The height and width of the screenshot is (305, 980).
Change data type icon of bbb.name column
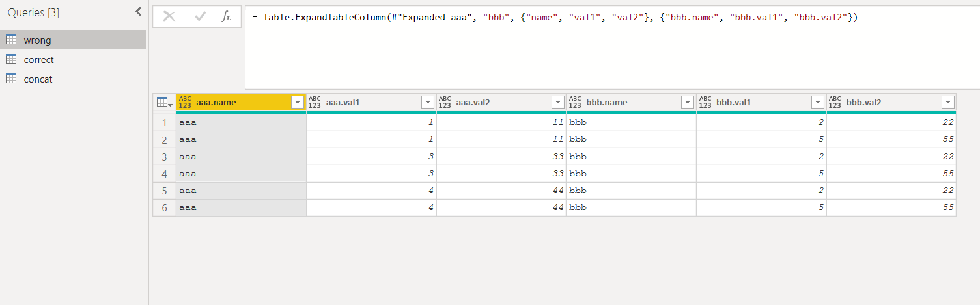(575, 103)
